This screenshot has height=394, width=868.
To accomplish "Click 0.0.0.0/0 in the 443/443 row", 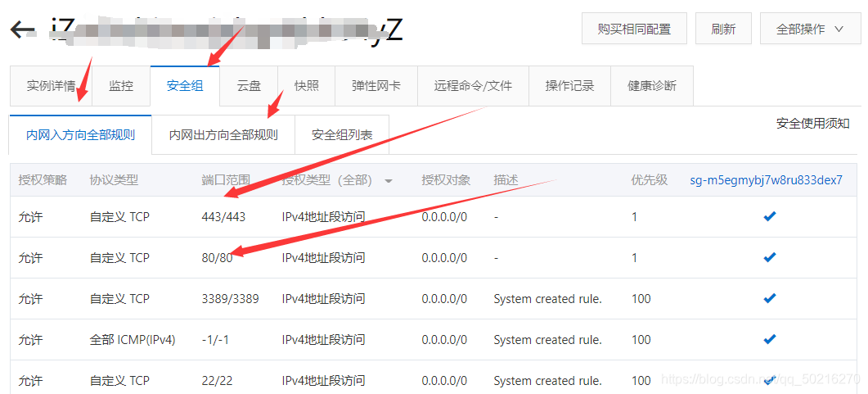I will (444, 217).
